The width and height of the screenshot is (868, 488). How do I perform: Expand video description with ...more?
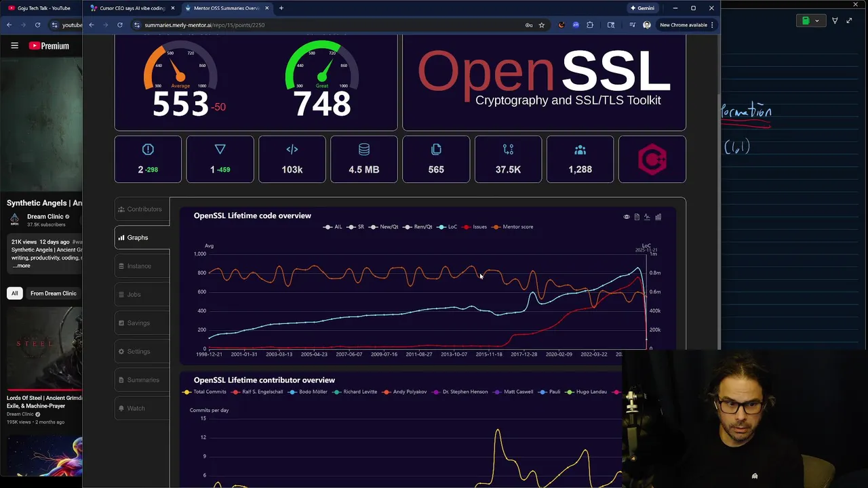[x=21, y=266]
